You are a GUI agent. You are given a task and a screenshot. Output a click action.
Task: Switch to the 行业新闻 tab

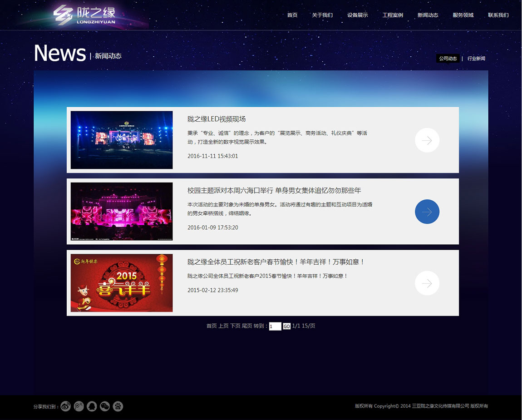tap(476, 59)
